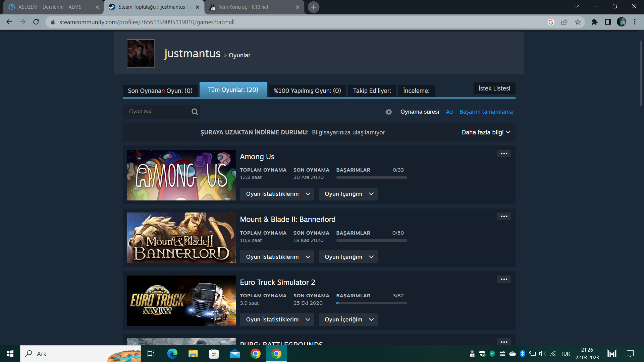Go to İstek Listesi
This screenshot has width=644, height=362.
tap(494, 88)
